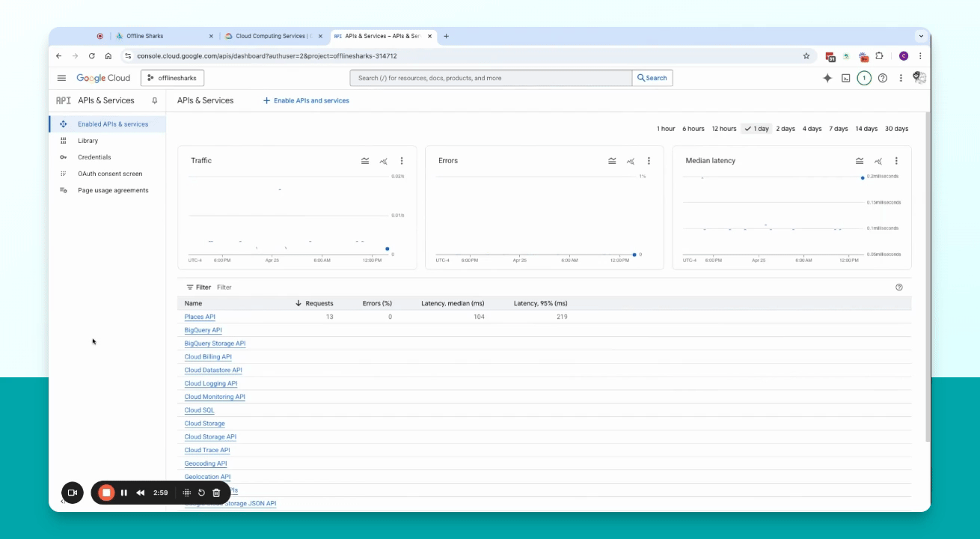
Task: Toggle legend on the Errors chart
Action: [612, 161]
